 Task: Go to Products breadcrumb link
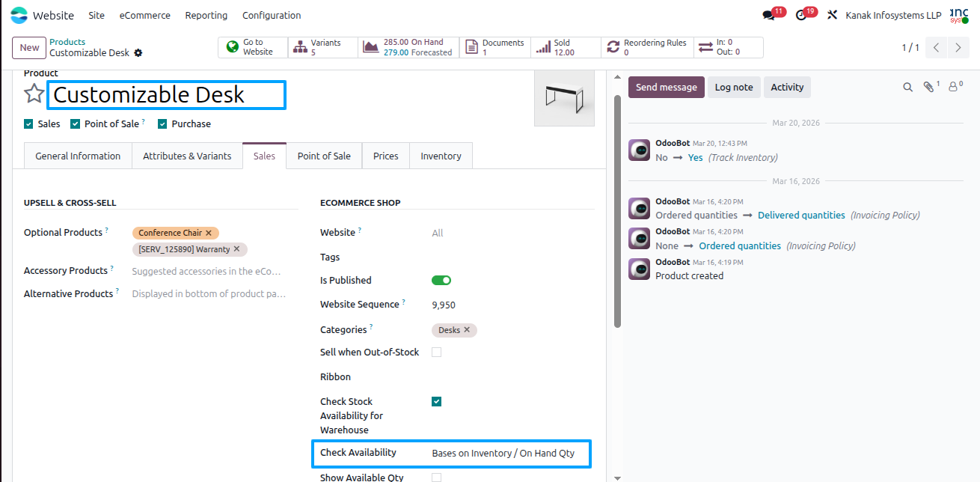[x=67, y=42]
